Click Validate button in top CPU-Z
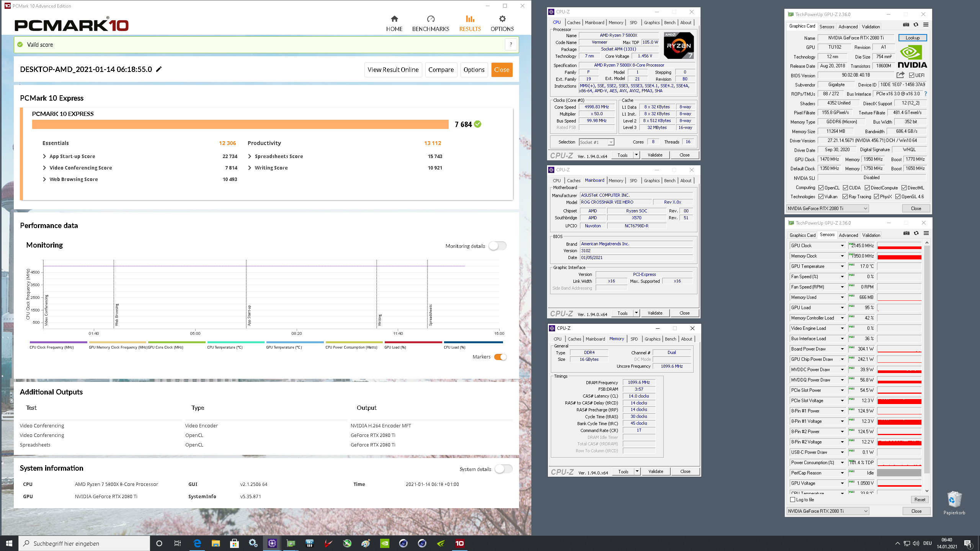This screenshot has height=551, width=980. click(x=655, y=155)
